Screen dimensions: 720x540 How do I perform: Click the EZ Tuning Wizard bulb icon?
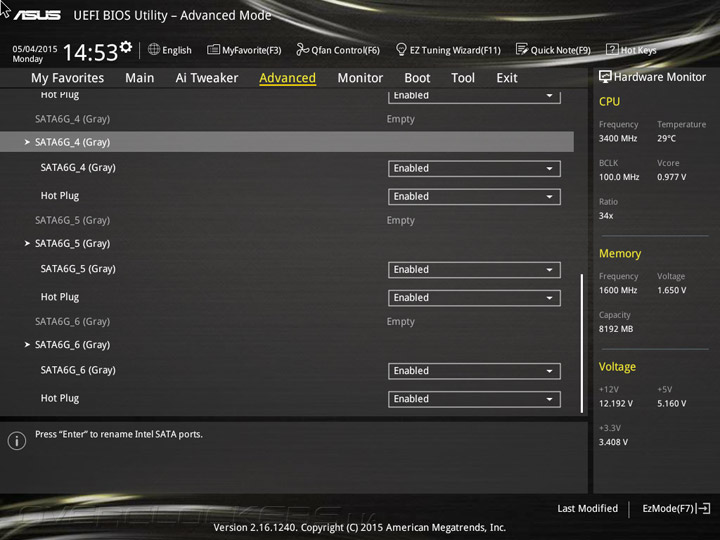point(401,49)
